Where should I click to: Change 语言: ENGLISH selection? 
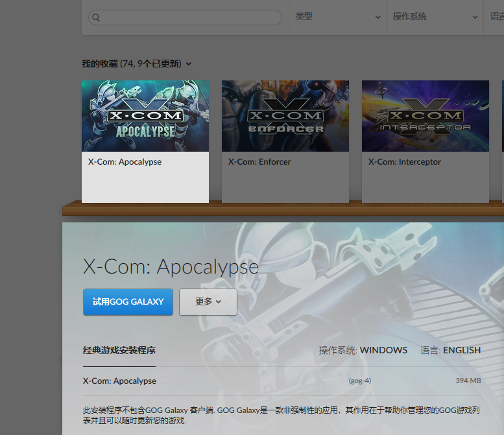(x=450, y=350)
